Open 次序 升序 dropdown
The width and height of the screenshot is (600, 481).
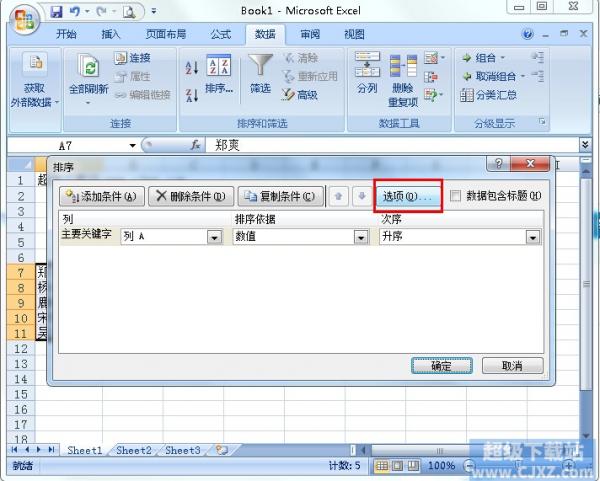[533, 237]
